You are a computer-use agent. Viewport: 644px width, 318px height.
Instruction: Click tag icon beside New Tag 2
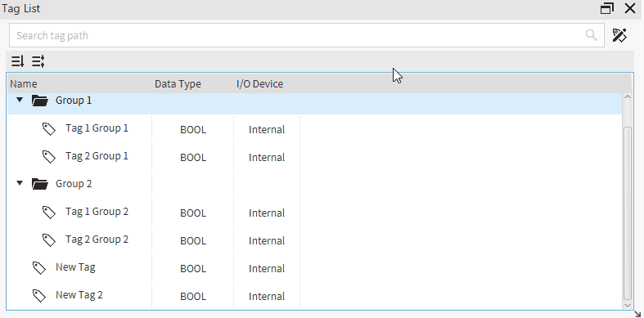pyautogui.click(x=39, y=296)
